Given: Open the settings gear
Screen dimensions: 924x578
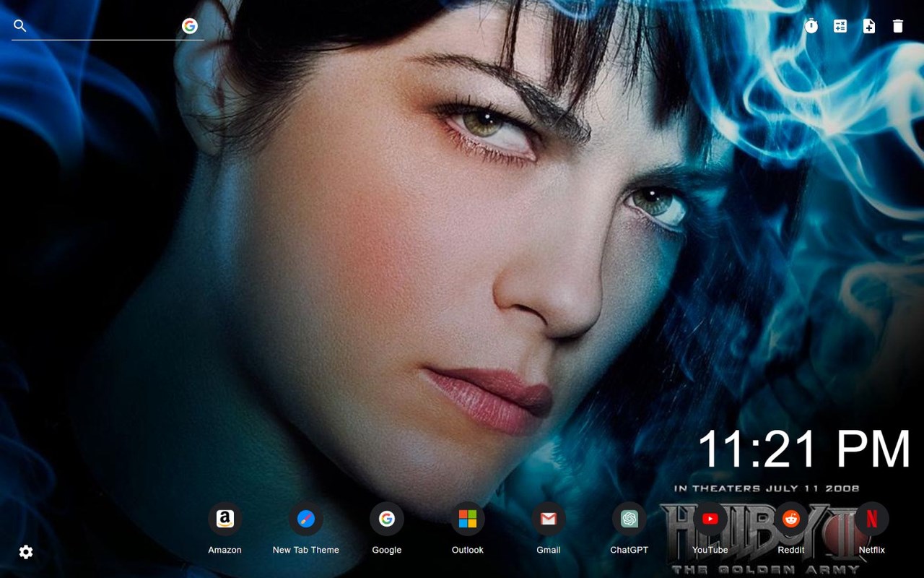Looking at the screenshot, I should click(26, 552).
